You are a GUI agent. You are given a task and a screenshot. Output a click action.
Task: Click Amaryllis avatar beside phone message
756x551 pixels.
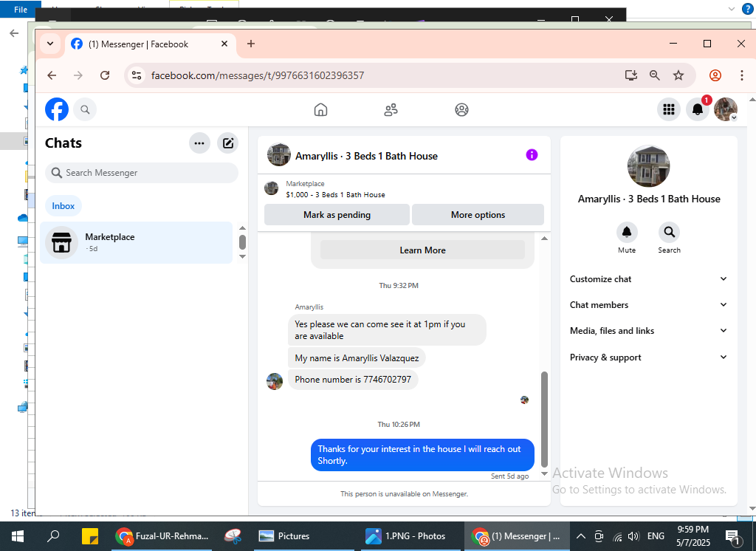pos(275,381)
